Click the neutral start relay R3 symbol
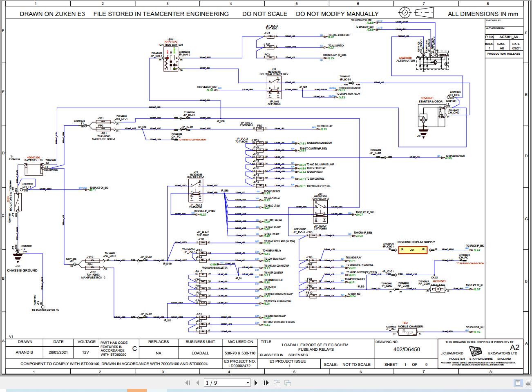The image size is (532, 392). pyautogui.click(x=274, y=87)
